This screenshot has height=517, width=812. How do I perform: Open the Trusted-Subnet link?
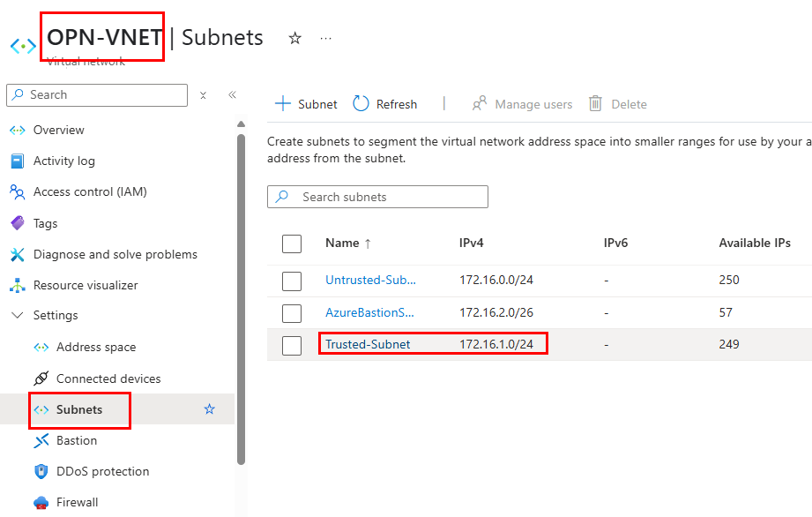[368, 344]
